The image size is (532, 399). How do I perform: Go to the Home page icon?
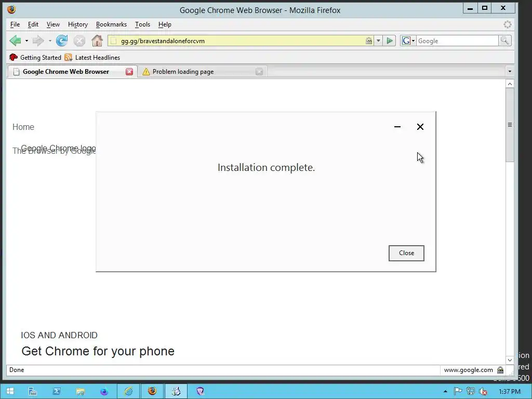[x=97, y=41]
